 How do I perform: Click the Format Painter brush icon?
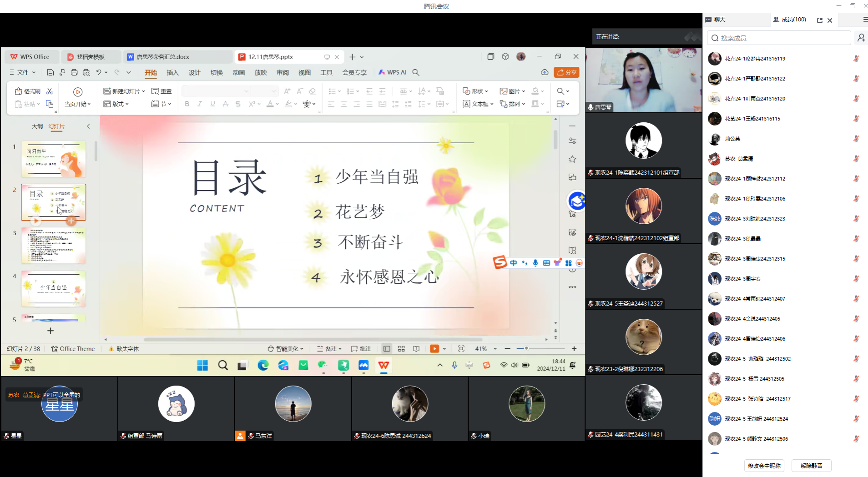[x=19, y=91]
